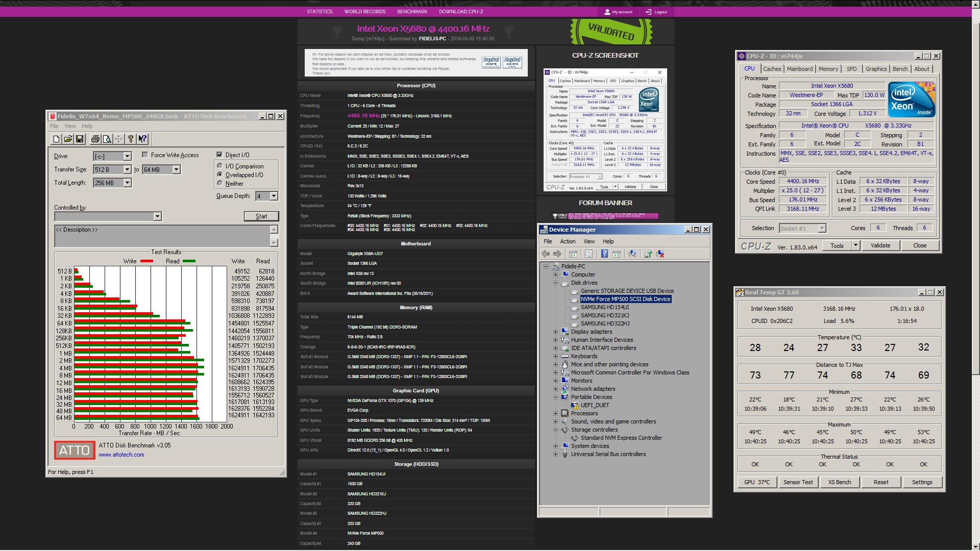980x551 pixels.
Task: Click the Settings button in Real Temp
Action: (922, 482)
